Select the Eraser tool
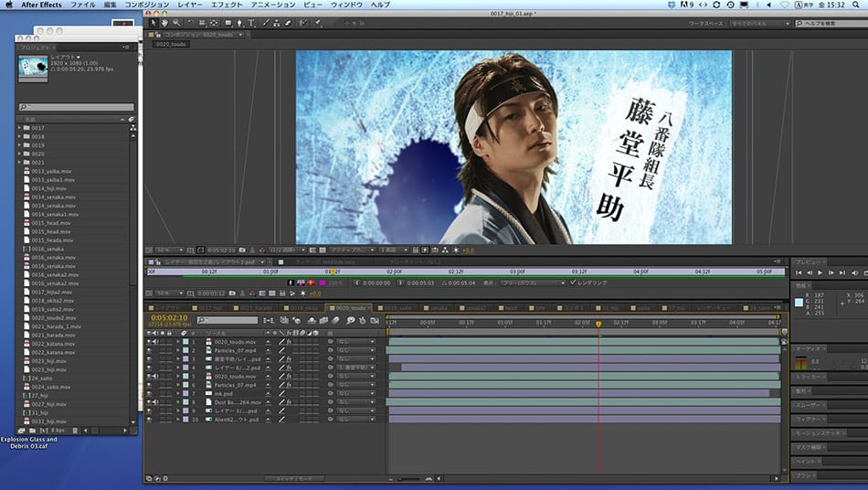The image size is (868, 490). [289, 22]
